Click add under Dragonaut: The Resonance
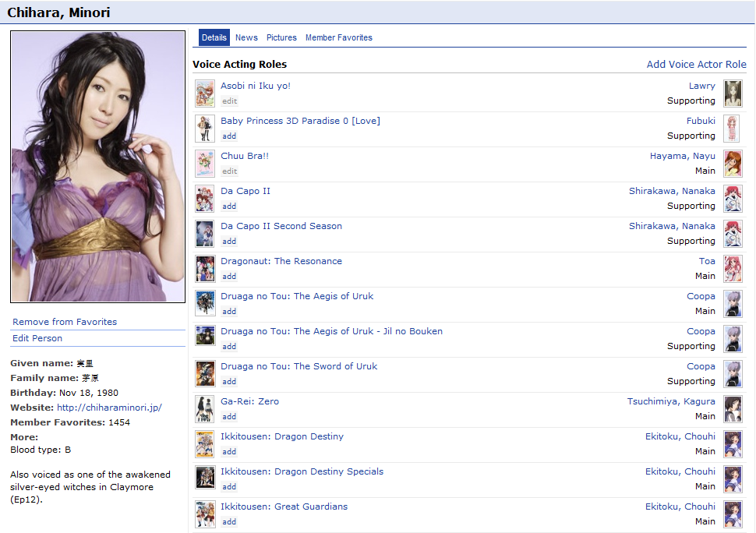Screen dimensions: 756x533 [x=229, y=277]
